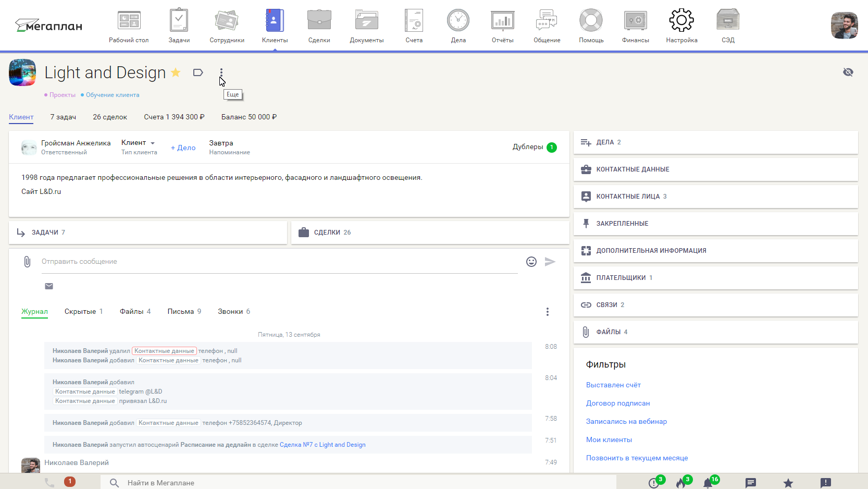Open the Баланс 50 000 ₽ tab
Image resolution: width=868 pixels, height=489 pixels.
pos(249,117)
